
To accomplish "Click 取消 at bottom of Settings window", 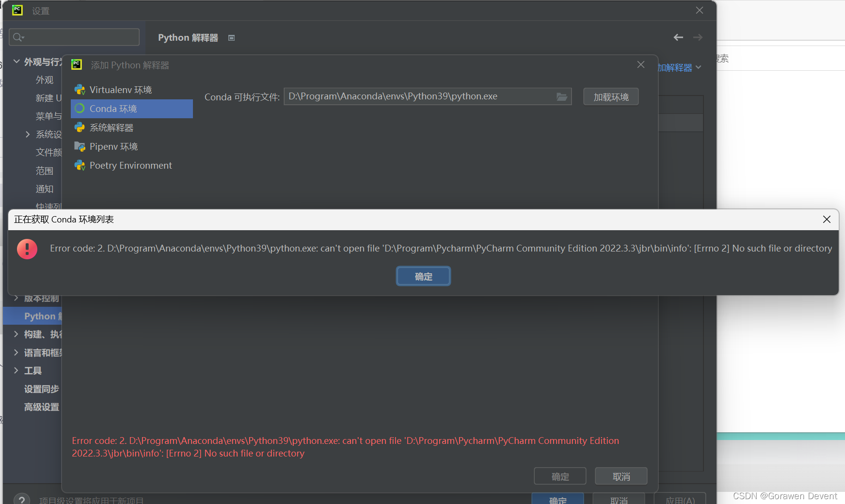I will 619,499.
